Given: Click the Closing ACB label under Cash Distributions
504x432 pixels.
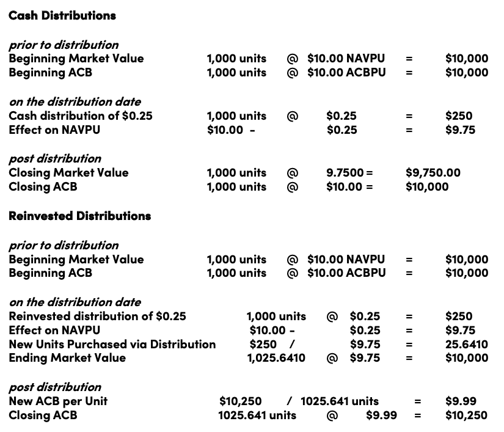Looking at the screenshot, I should (x=43, y=187).
